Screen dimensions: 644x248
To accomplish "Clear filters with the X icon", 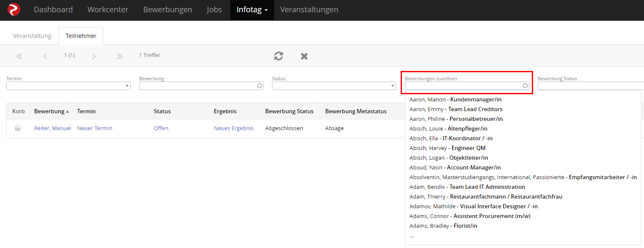I will [x=304, y=56].
